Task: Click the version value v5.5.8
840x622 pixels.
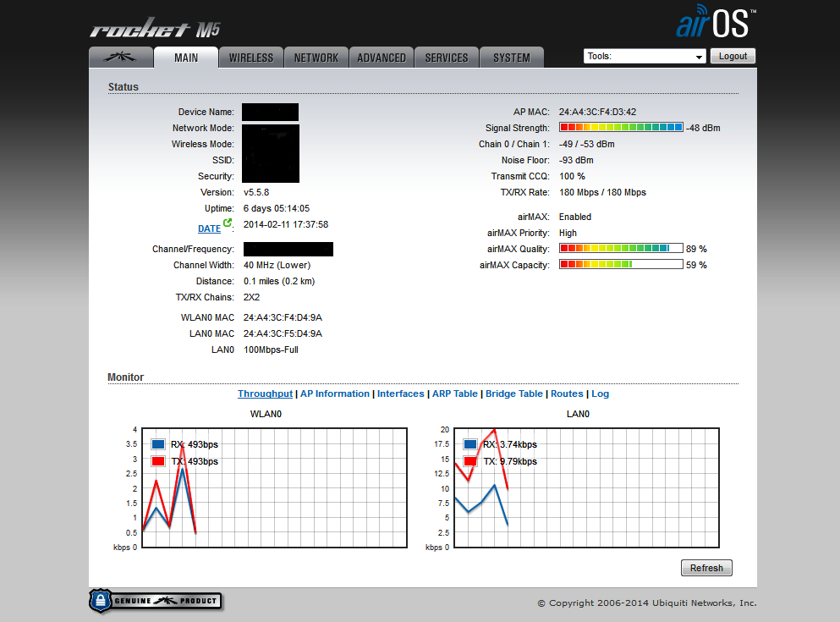Action: pos(256,192)
